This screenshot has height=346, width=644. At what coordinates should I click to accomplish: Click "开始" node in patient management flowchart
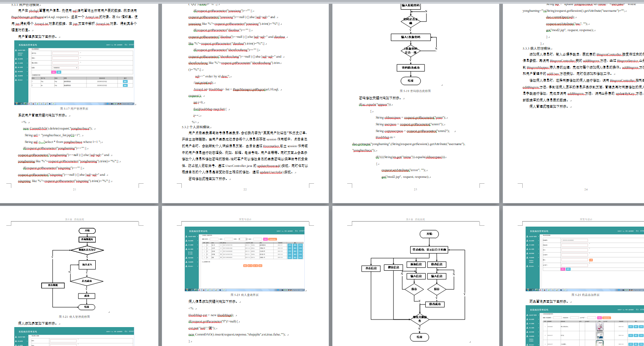(x=87, y=231)
